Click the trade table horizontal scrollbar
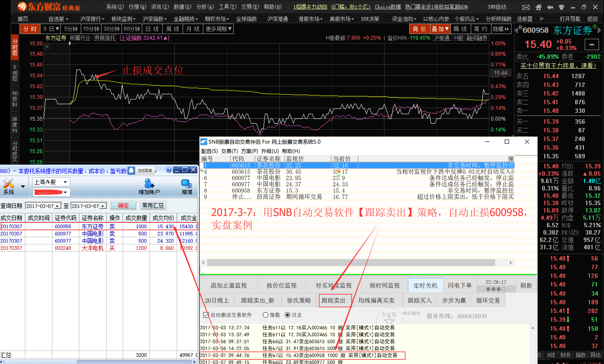This screenshot has height=364, width=604. [40, 362]
